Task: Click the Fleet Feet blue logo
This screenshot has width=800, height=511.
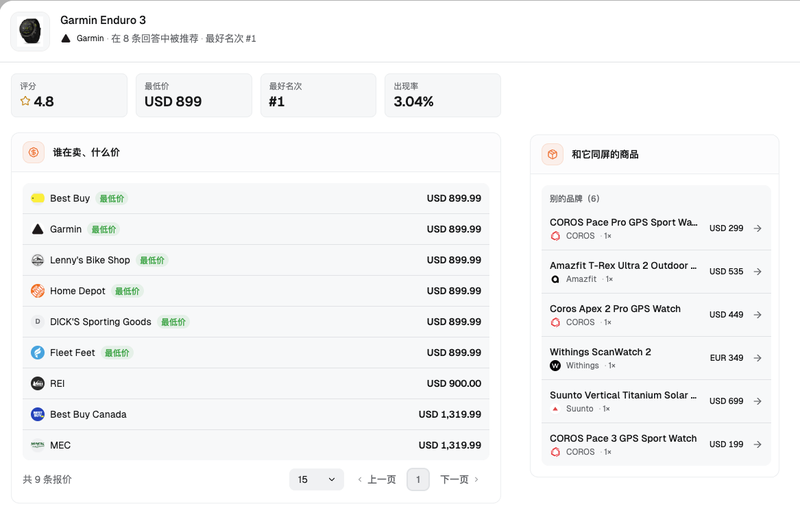Action: [x=38, y=352]
